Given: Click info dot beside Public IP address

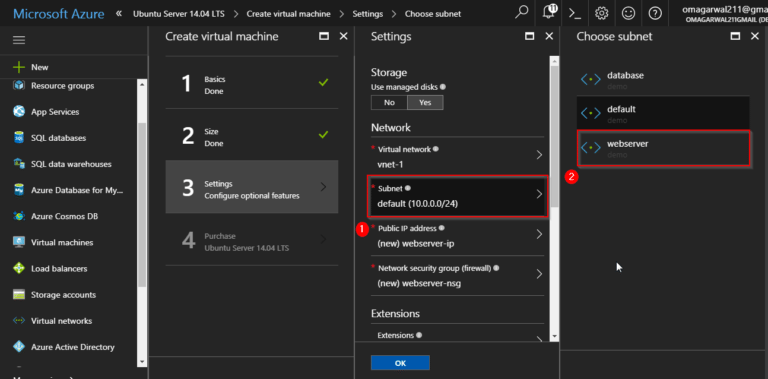Looking at the screenshot, I should click(441, 228).
